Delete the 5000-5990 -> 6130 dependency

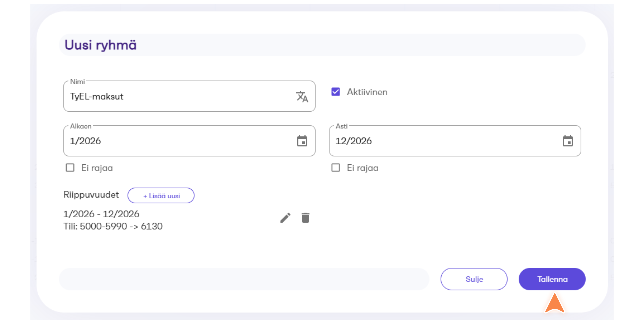tap(306, 218)
